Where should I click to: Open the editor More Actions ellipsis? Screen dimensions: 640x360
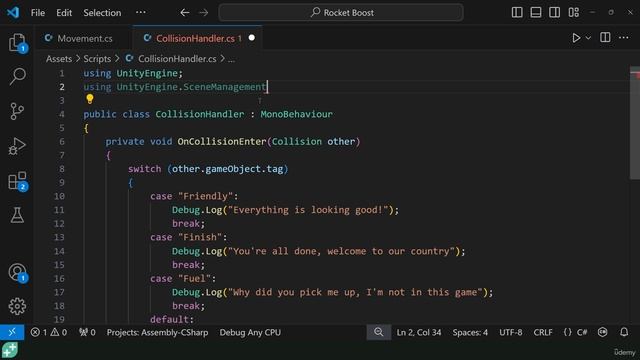(x=624, y=38)
